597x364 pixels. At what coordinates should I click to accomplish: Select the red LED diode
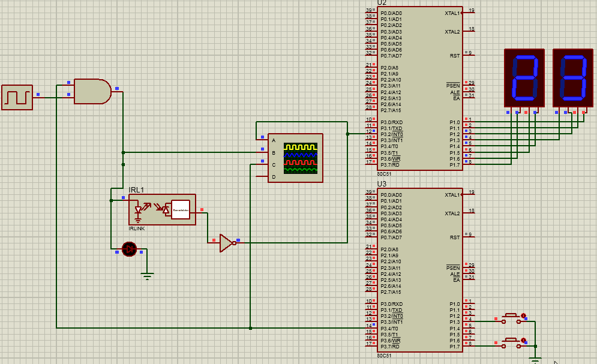point(129,249)
